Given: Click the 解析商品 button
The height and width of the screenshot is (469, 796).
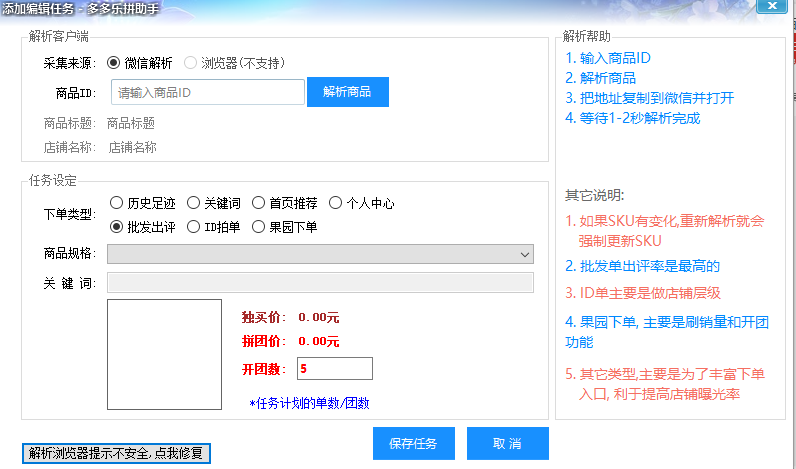Looking at the screenshot, I should pos(348,92).
